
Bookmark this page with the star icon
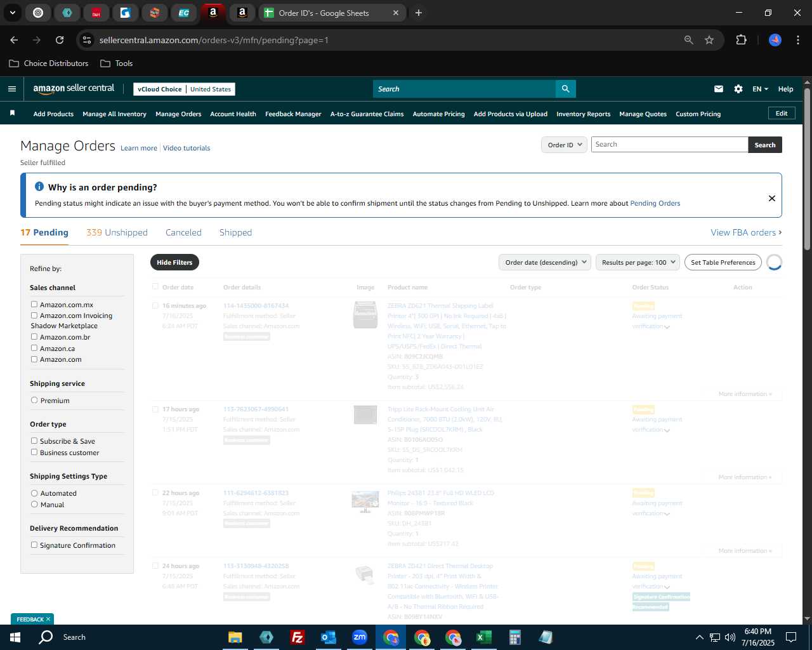(x=709, y=40)
